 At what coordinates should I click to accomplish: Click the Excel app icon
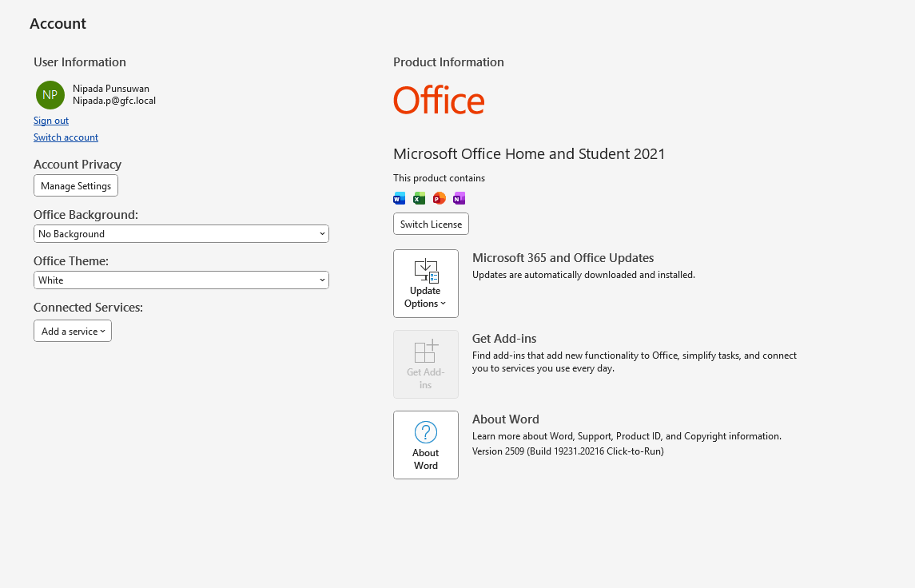[420, 198]
